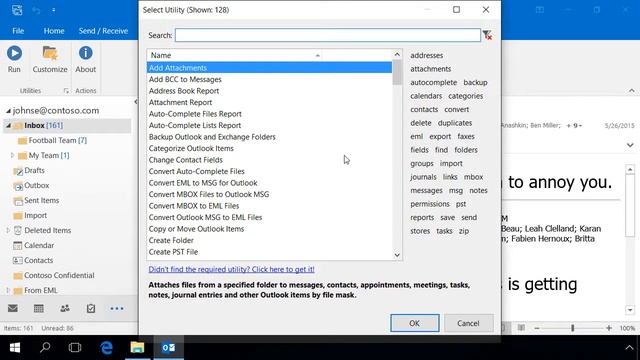
Task: Click Outlook send/receive quick access icon
Action: tap(17, 10)
